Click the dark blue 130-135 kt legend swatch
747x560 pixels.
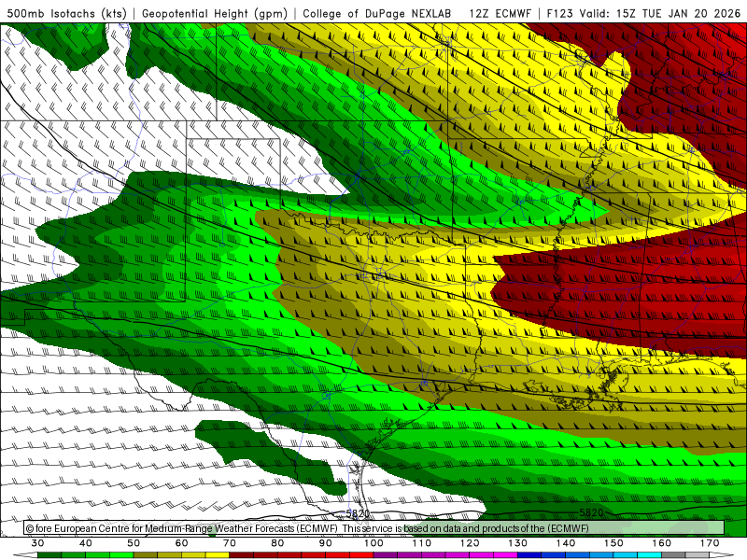coord(529,555)
